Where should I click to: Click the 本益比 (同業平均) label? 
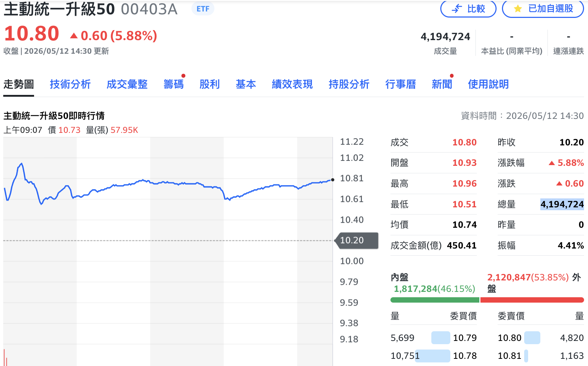click(512, 51)
